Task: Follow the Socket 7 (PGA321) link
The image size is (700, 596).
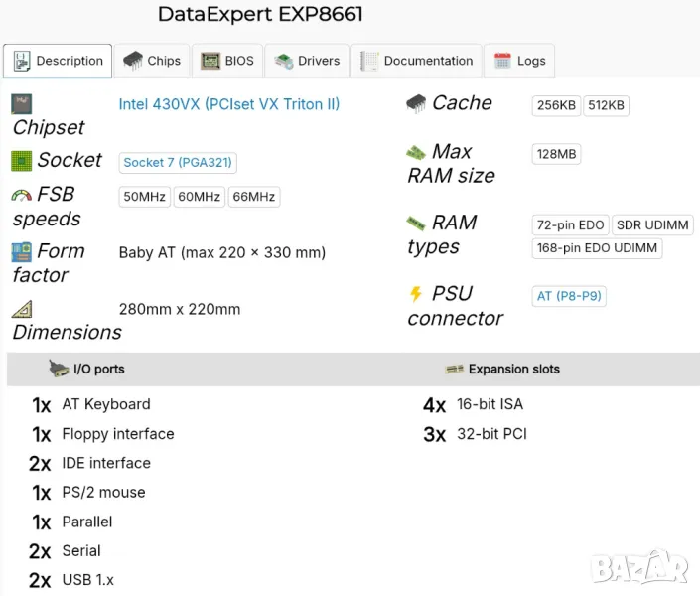Action: 178,163
